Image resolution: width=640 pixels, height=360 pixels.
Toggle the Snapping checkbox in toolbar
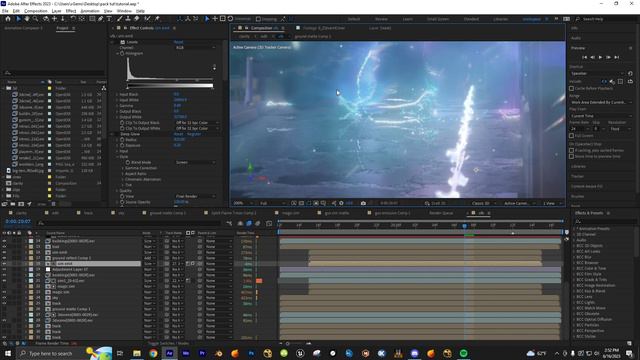point(258,19)
